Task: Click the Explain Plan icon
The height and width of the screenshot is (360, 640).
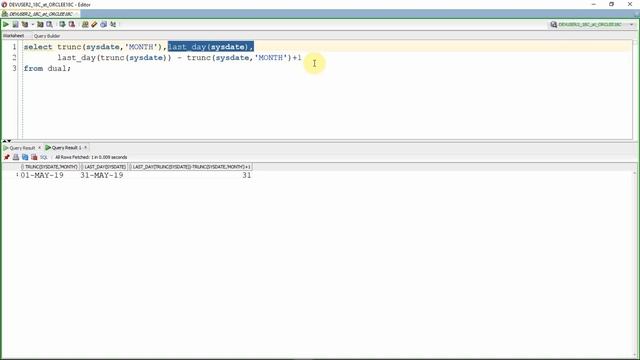Action: (x=24, y=24)
